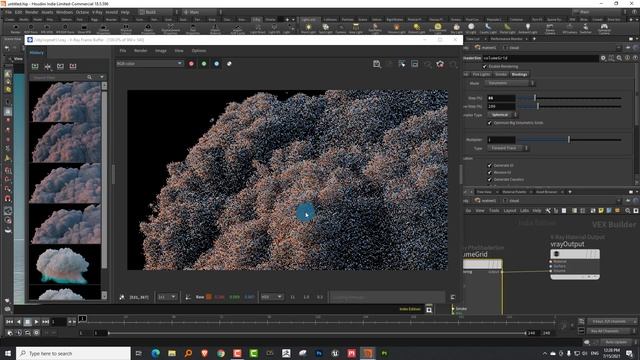This screenshot has height=360, width=640.
Task: Click the gear icon beside volumeGrid name field
Action: tap(603, 58)
